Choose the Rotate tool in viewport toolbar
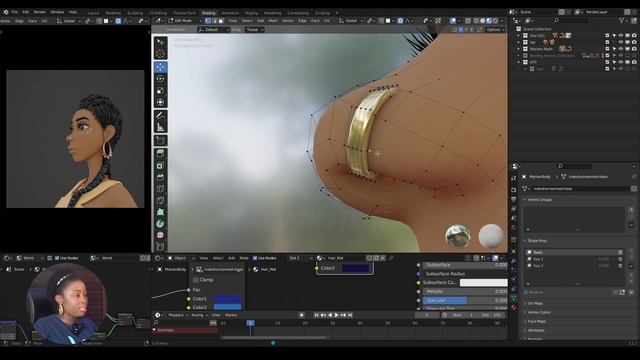Viewport: 640px width, 360px height. tap(160, 79)
